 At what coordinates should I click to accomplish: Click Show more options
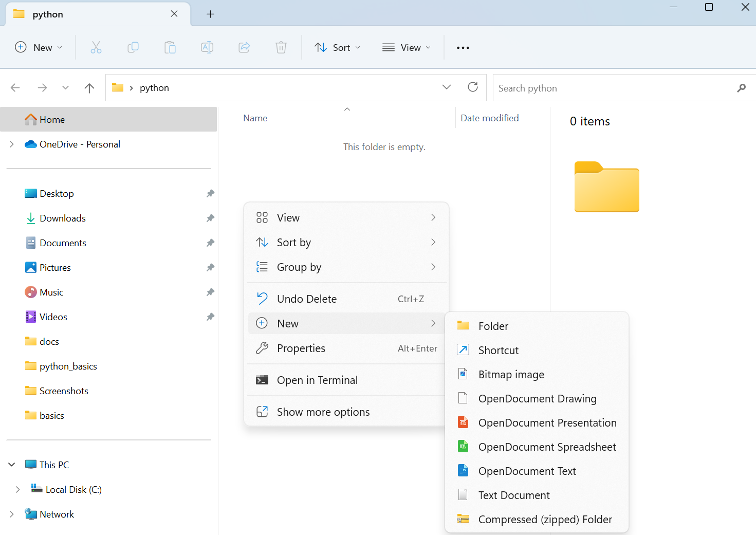click(x=346, y=412)
